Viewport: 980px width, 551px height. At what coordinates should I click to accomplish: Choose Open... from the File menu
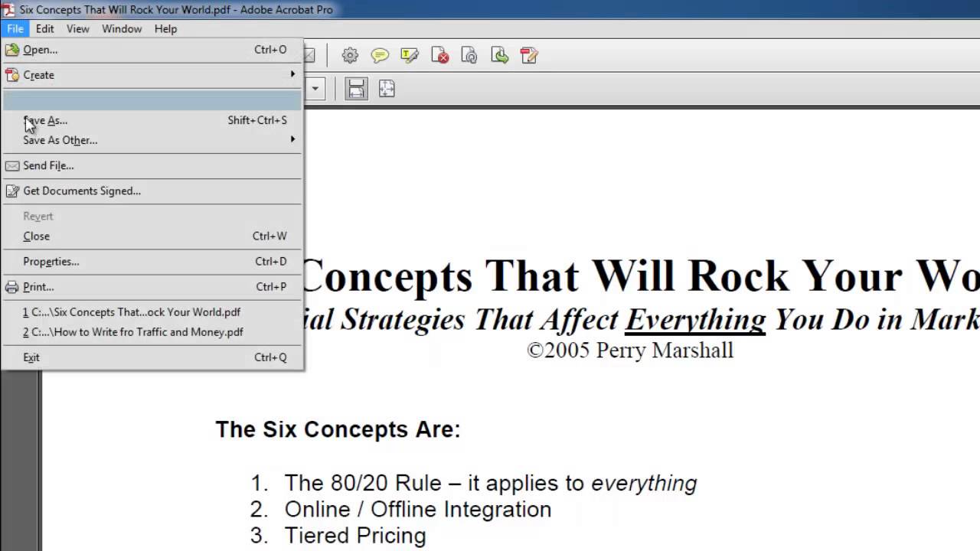(152, 50)
